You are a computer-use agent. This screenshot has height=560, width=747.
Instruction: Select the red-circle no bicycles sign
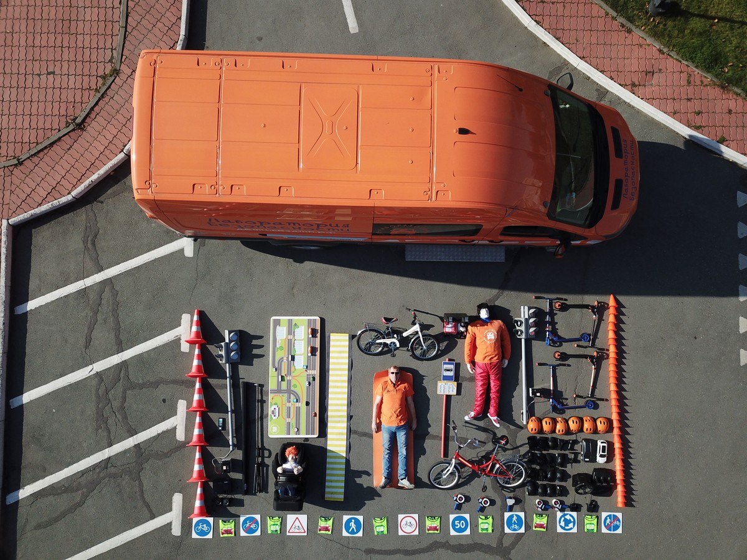(408, 525)
